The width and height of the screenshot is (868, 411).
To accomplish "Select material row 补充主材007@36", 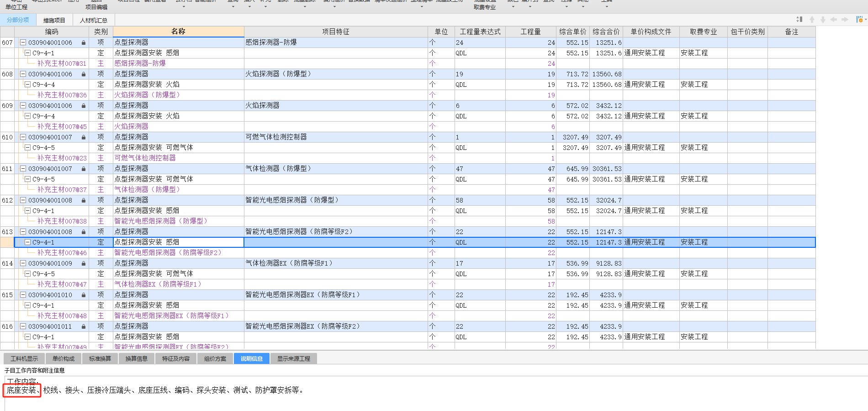I will coord(62,95).
